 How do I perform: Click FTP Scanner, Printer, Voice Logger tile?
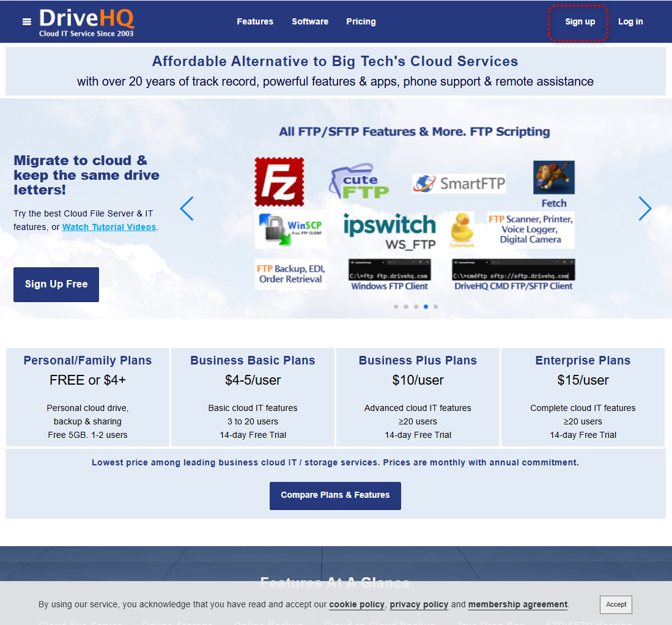click(531, 229)
